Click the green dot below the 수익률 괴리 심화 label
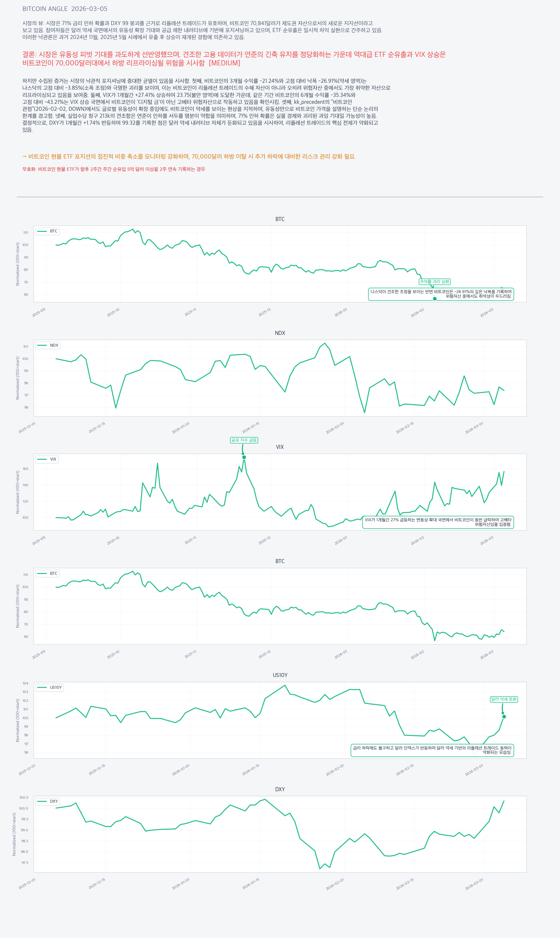The width and height of the screenshot is (560, 938). (x=435, y=299)
